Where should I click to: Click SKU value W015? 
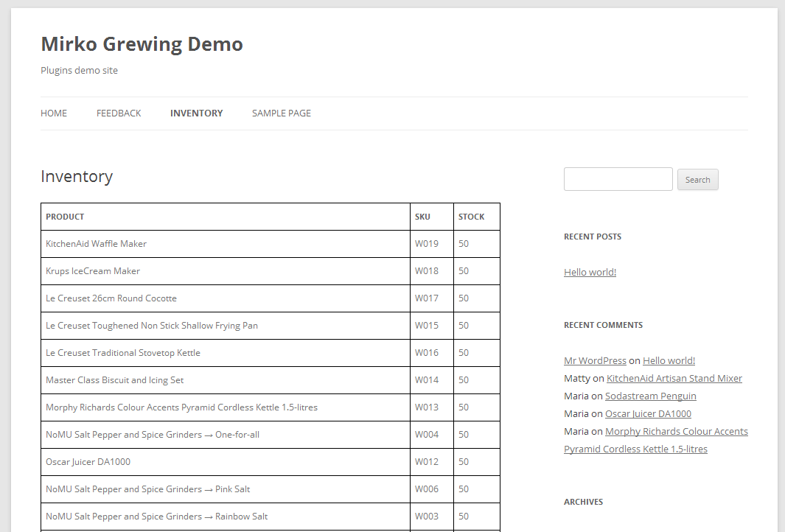click(427, 326)
